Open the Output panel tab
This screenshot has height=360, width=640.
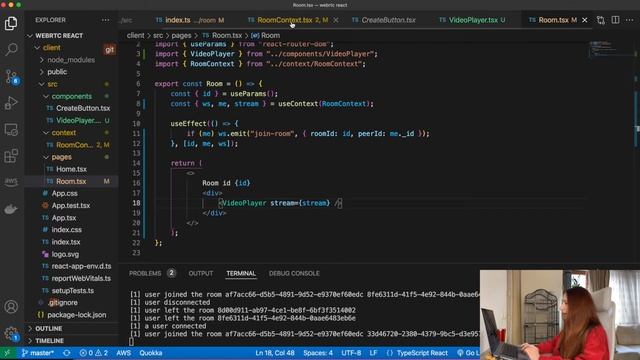click(x=200, y=273)
